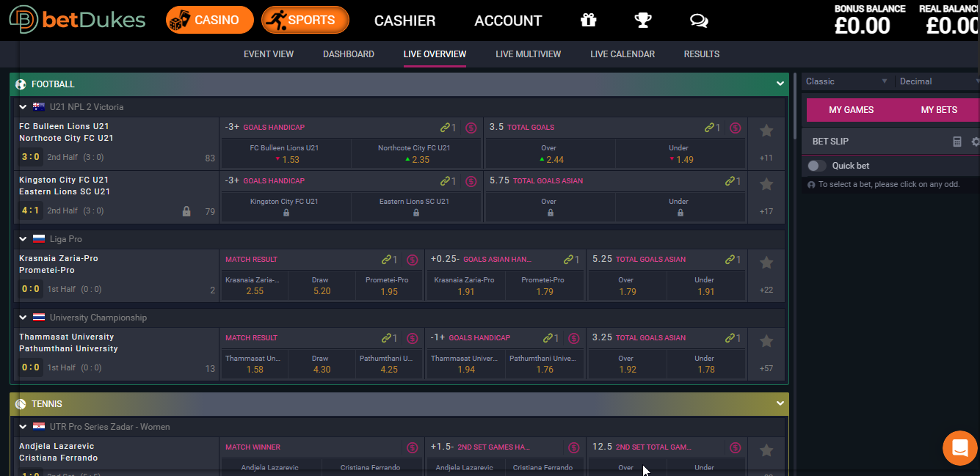Screen dimensions: 980x476
Task: Click cash-out icon on Thammasat Goals Handicap
Action: click(573, 338)
